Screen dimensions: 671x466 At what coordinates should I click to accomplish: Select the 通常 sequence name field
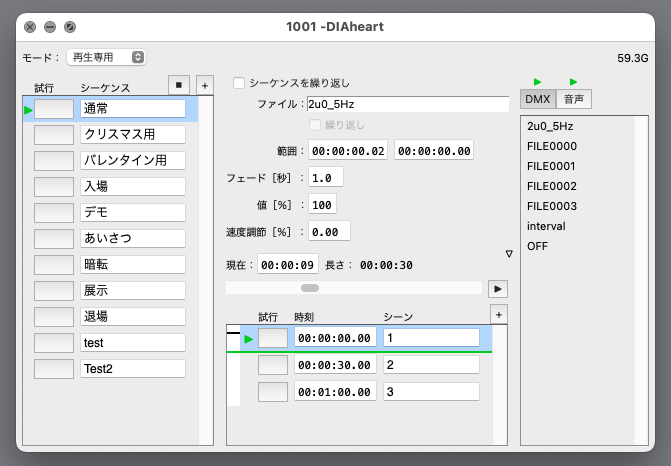tap(133, 109)
